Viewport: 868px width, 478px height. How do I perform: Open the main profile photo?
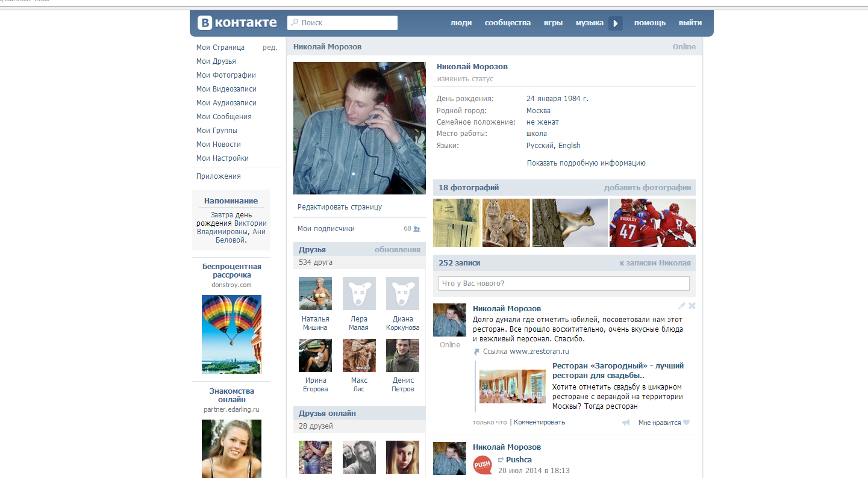pyautogui.click(x=360, y=128)
